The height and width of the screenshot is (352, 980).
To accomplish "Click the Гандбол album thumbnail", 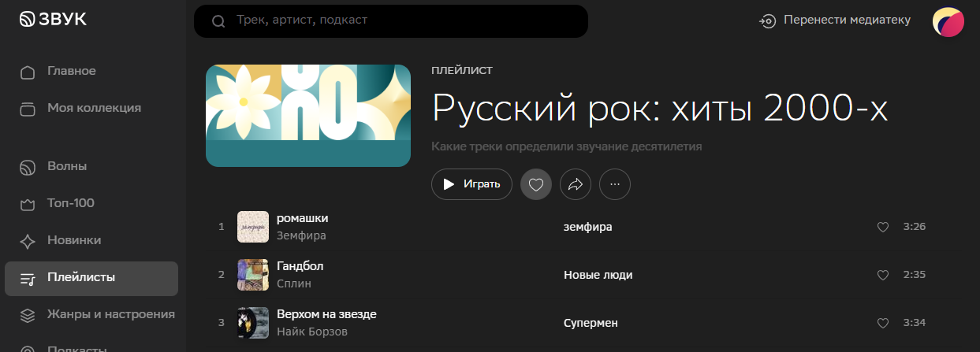I will click(x=253, y=275).
